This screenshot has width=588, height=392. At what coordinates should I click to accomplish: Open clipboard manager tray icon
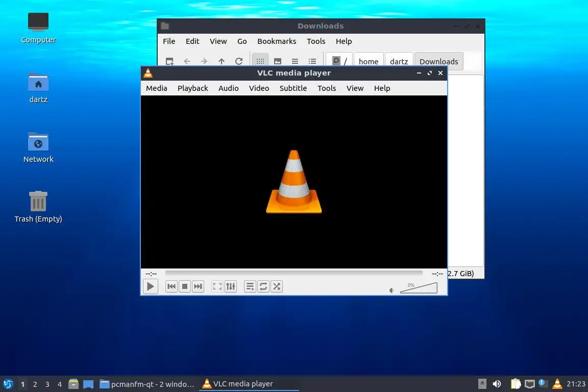tap(516, 384)
